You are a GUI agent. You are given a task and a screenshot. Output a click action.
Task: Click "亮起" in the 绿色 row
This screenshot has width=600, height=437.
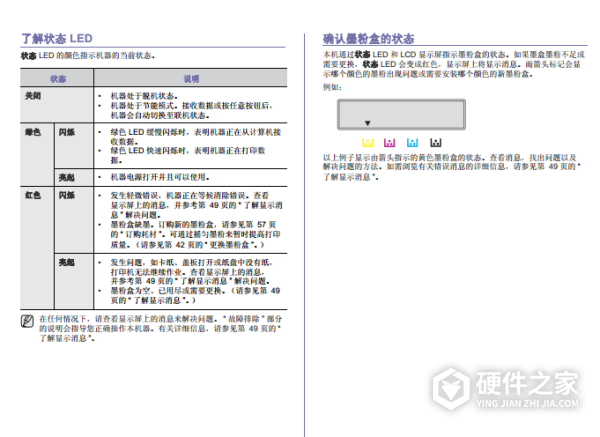pos(67,178)
